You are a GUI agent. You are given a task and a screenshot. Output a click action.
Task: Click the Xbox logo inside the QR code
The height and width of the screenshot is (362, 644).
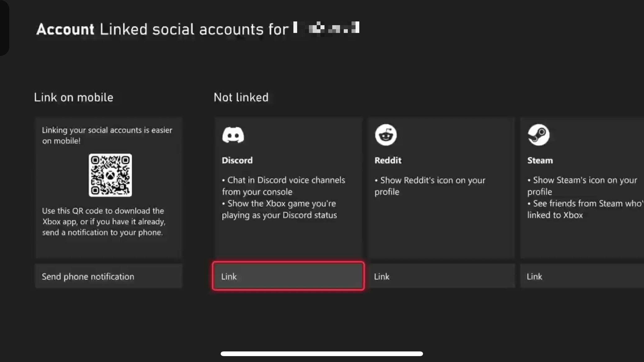point(111,175)
